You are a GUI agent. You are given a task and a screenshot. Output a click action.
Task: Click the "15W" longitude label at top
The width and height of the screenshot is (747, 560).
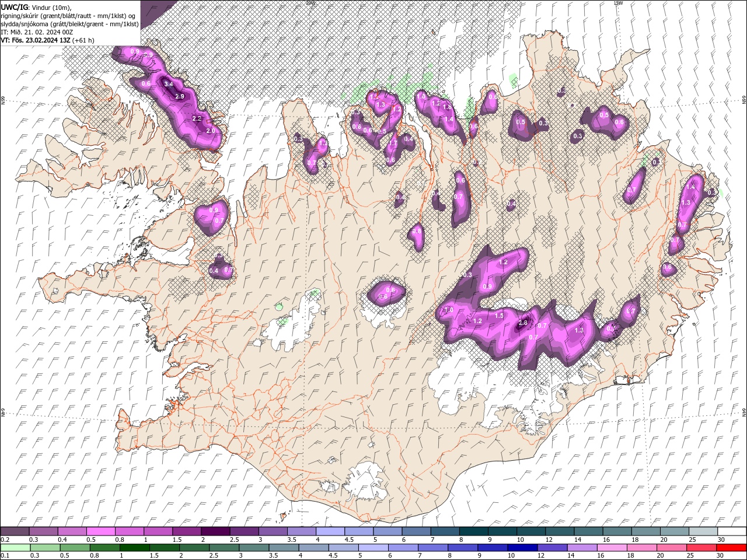pos(617,3)
